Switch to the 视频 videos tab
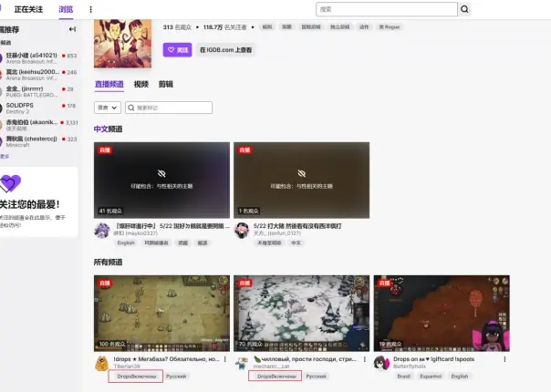This screenshot has height=392, width=551. (140, 84)
